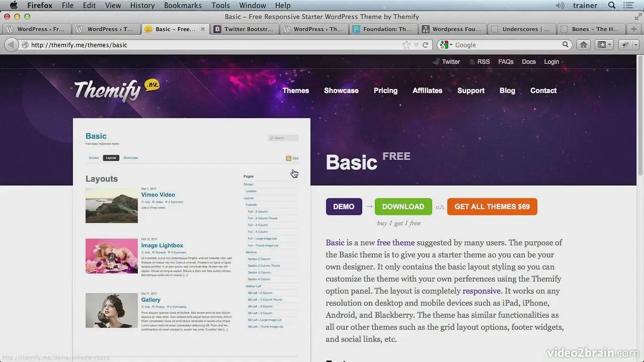Screen dimensions: 644x362
Task: Open the Window menu
Action: click(253, 6)
